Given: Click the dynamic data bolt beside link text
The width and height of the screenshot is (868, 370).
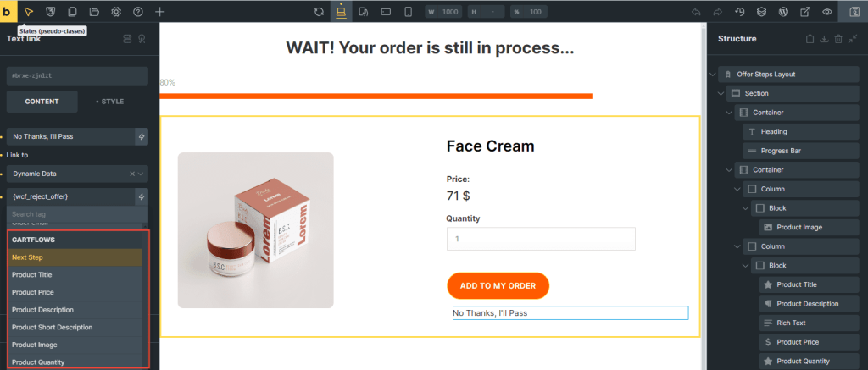Looking at the screenshot, I should pyautogui.click(x=142, y=136).
